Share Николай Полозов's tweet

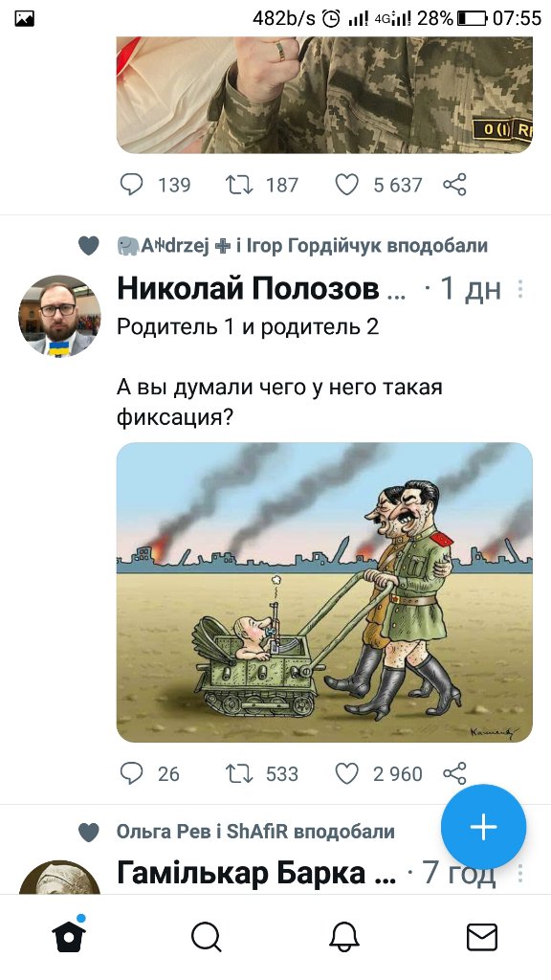[454, 773]
